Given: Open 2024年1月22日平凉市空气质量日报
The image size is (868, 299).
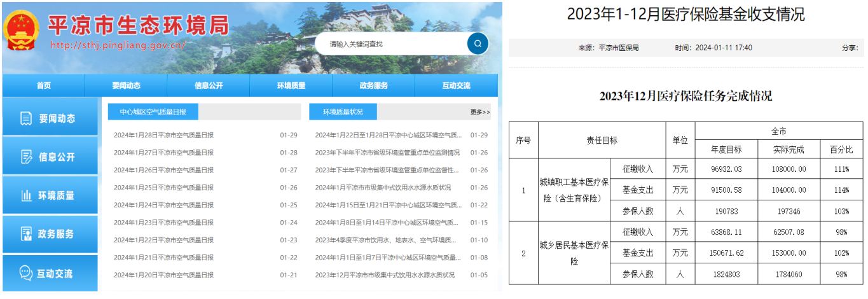Looking at the screenshot, I should (x=163, y=240).
